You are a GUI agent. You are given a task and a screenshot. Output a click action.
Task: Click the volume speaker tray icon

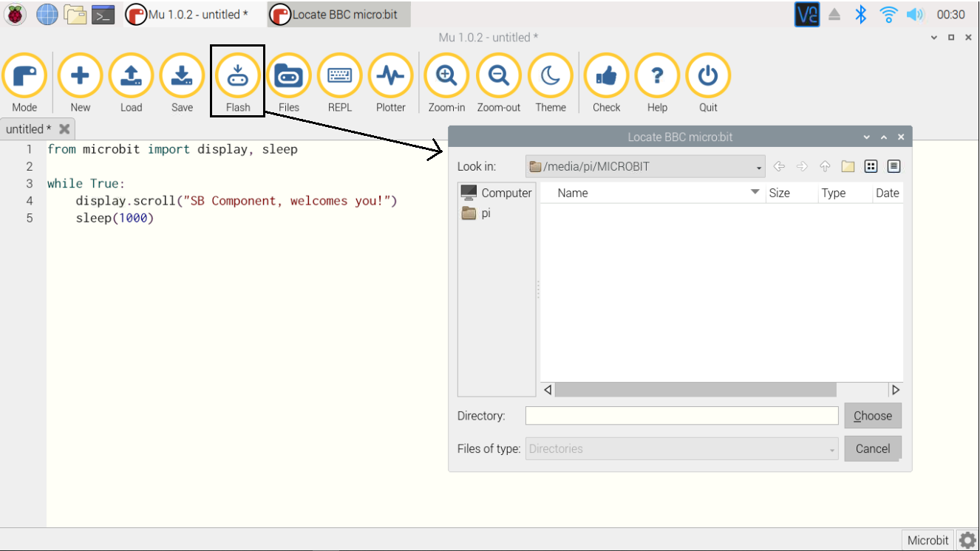tap(915, 14)
